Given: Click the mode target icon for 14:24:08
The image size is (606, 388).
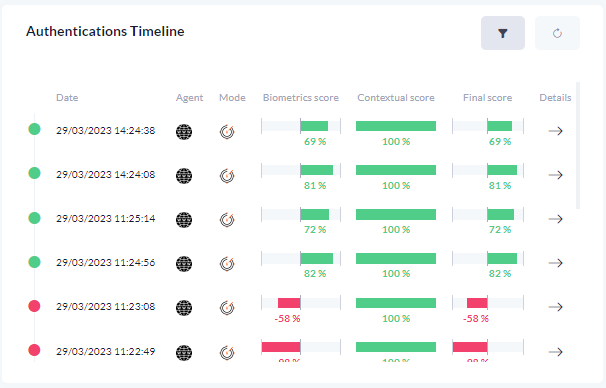Looking at the screenshot, I should click(227, 176).
